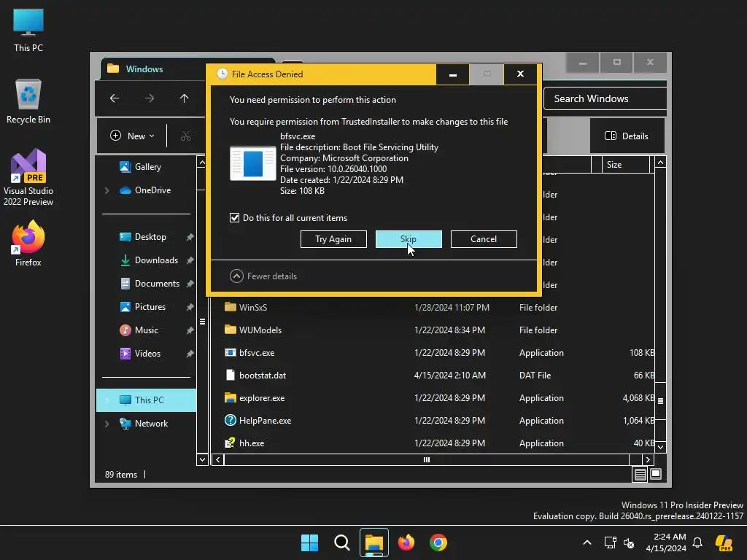Click the taskbar clock showing 2:24 AM
Image resolution: width=747 pixels, height=560 pixels.
click(x=666, y=542)
